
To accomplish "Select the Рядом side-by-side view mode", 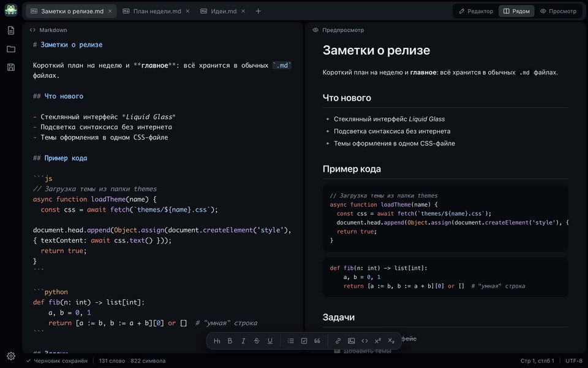I will click(516, 11).
